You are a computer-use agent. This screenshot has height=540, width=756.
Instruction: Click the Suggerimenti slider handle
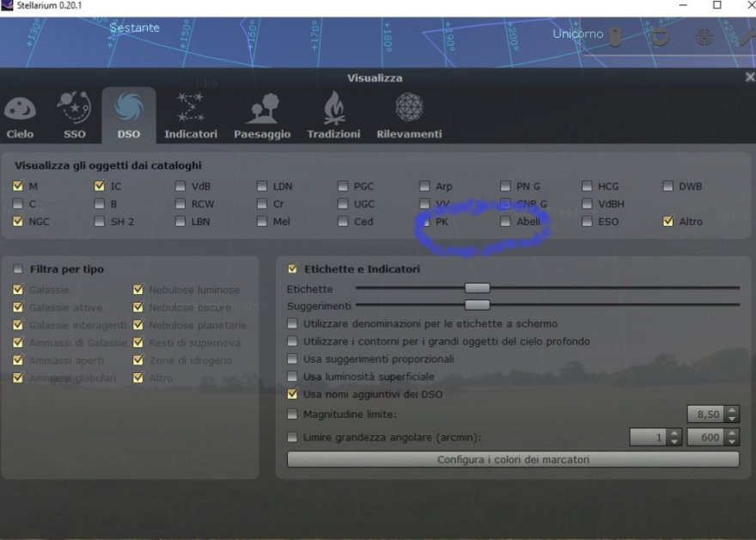point(478,305)
